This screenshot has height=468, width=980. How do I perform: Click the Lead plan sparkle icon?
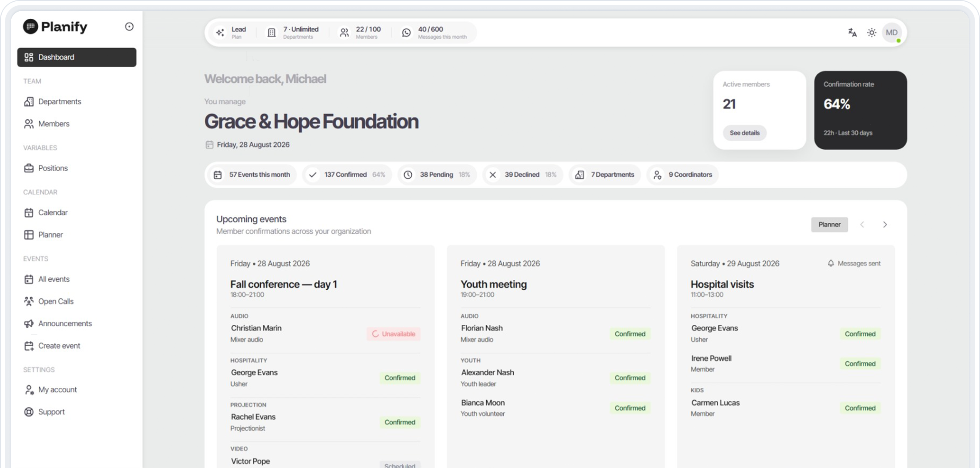[220, 32]
